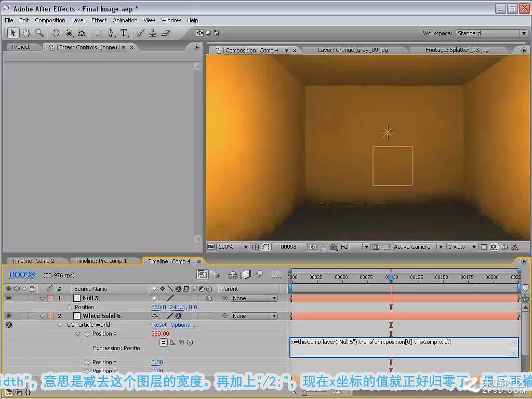Select the Brush tool

coord(140,33)
